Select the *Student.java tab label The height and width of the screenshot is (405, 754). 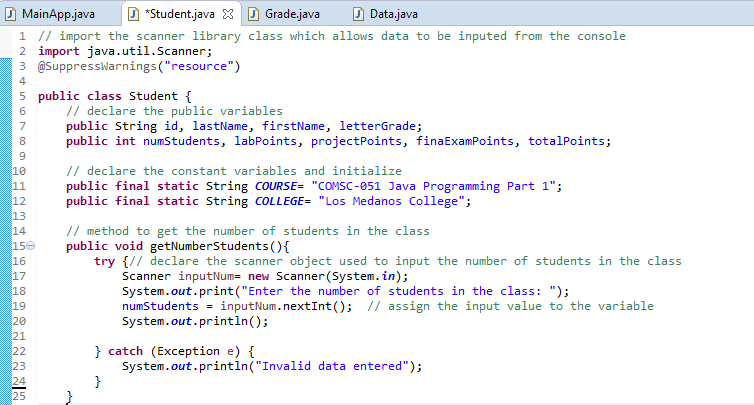pos(180,14)
